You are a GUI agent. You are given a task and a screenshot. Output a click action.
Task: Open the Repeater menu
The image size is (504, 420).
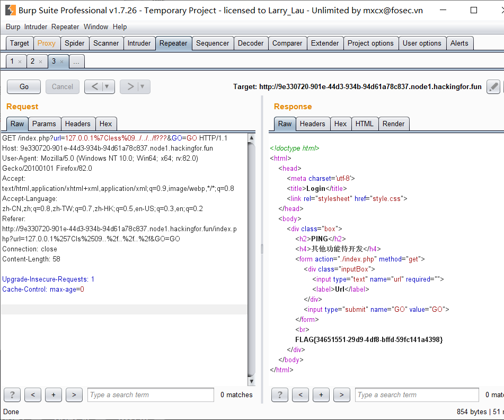65,27
